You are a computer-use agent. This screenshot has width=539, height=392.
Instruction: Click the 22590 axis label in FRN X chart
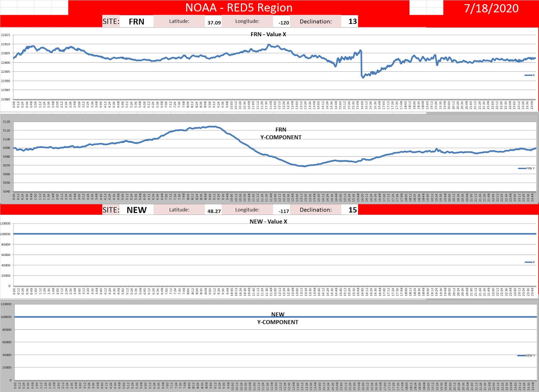(x=5, y=81)
